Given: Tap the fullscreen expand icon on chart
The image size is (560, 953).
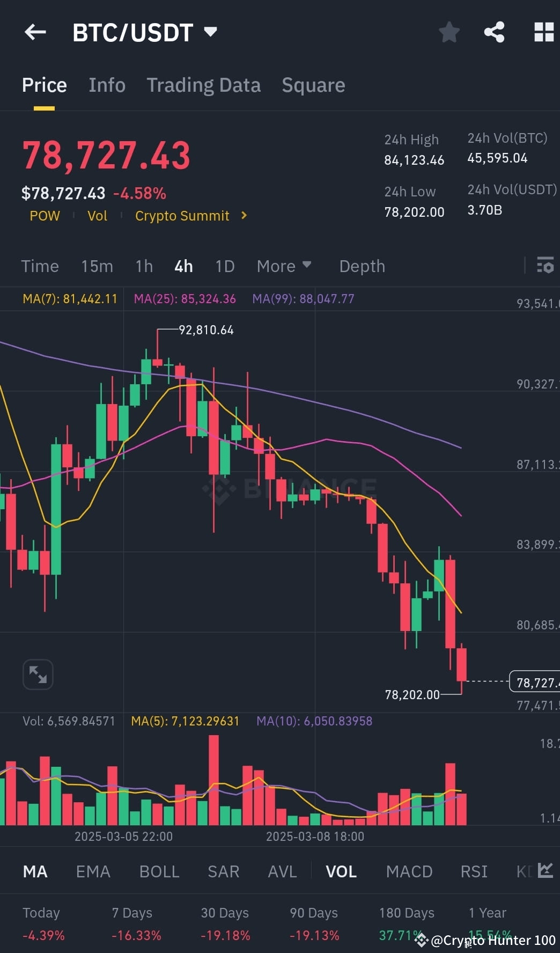Looking at the screenshot, I should [38, 674].
